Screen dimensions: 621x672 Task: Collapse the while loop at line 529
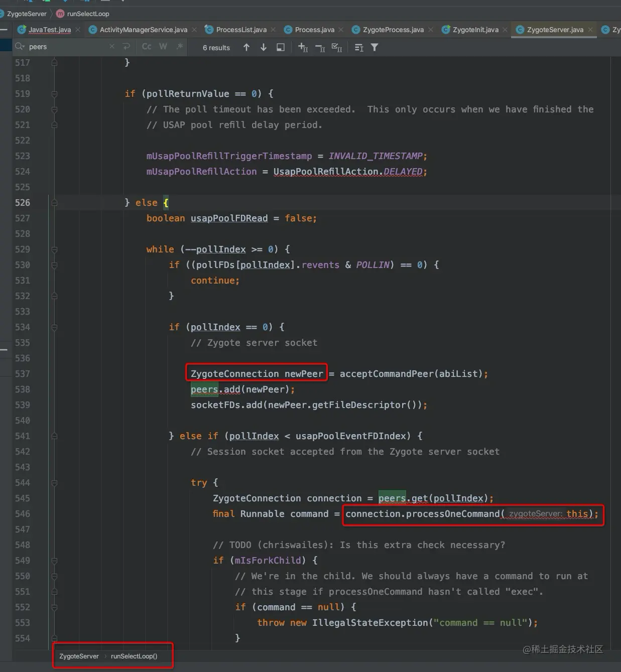(x=54, y=249)
